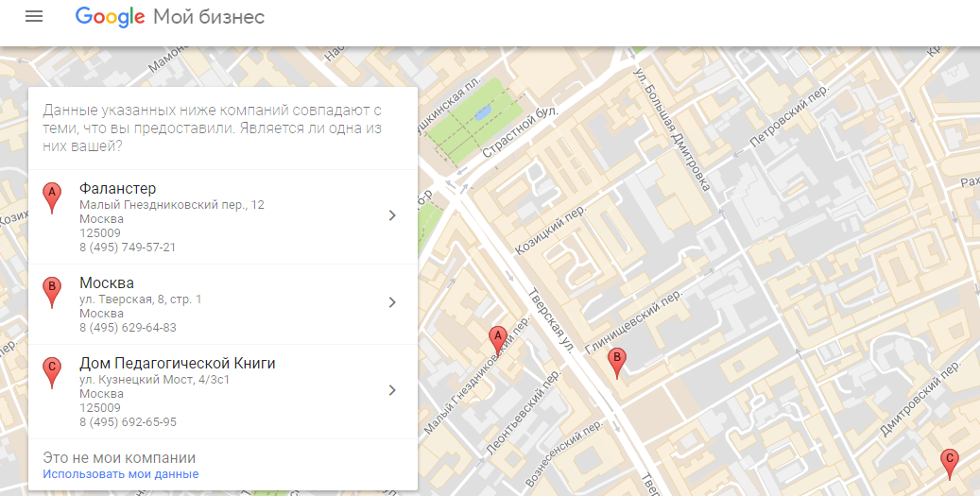Image resolution: width=980 pixels, height=496 pixels.
Task: Click the Это не мои компании text
Action: click(x=119, y=458)
